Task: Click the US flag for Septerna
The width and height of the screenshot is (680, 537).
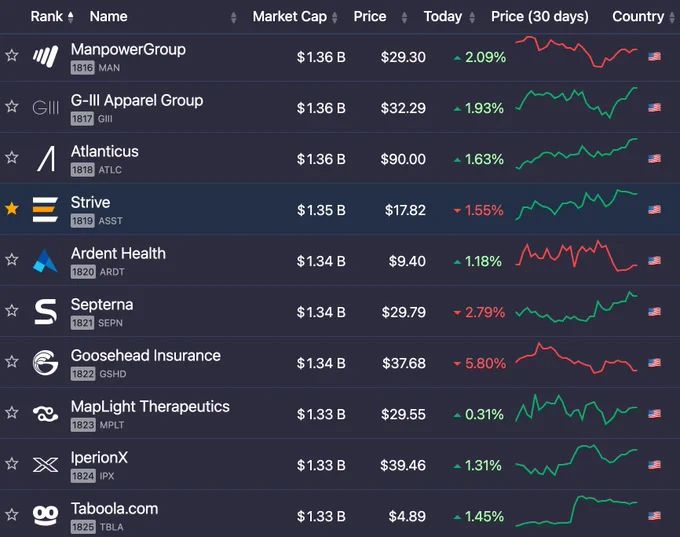Action: tap(654, 312)
